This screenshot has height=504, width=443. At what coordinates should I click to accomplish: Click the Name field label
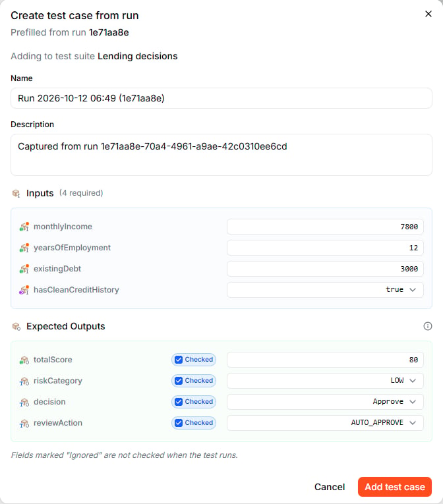tap(22, 78)
